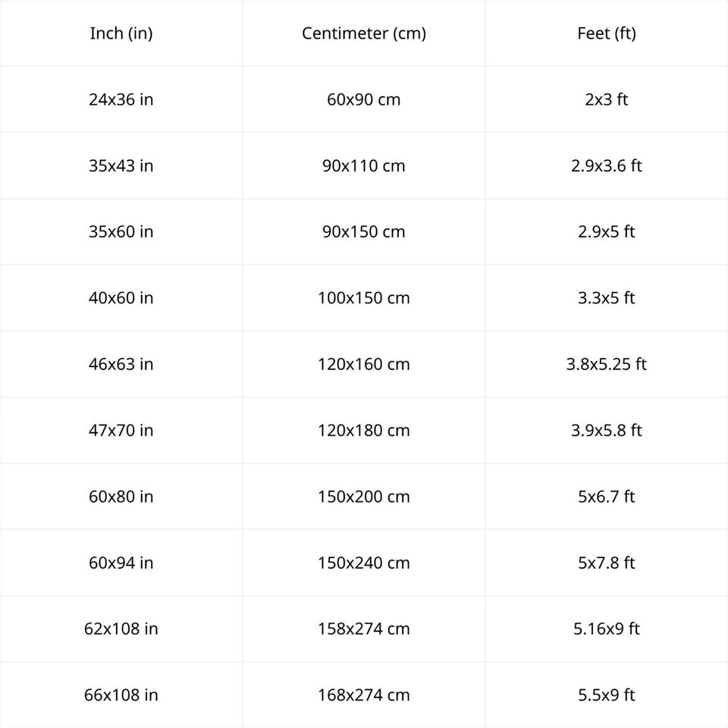Click the 3.8x5.25 ft cell
728x728 pixels.
tap(607, 364)
